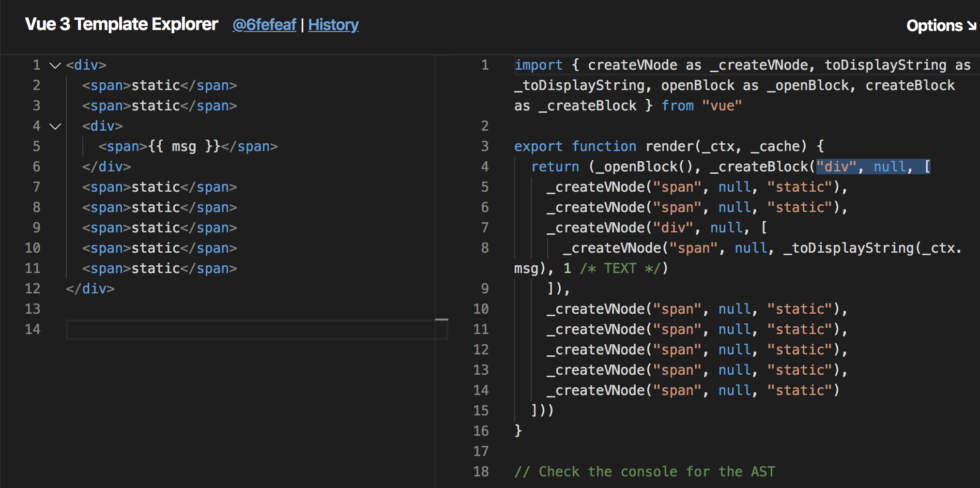Image resolution: width=980 pixels, height=488 pixels.
Task: Place cursor on empty line 14 of template
Action: [x=242, y=330]
